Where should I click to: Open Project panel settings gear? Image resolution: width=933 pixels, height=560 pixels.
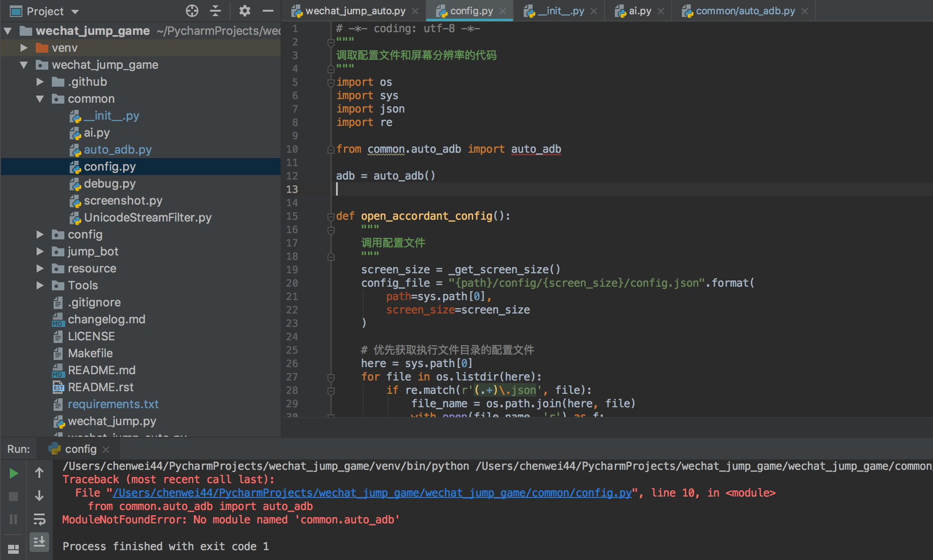coord(244,11)
